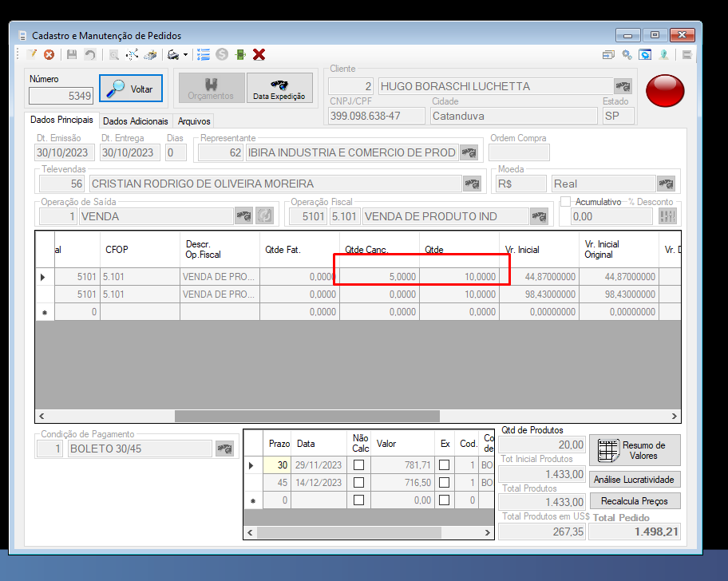728x581 pixels.
Task: Open the Arquivos tab
Action: point(194,121)
